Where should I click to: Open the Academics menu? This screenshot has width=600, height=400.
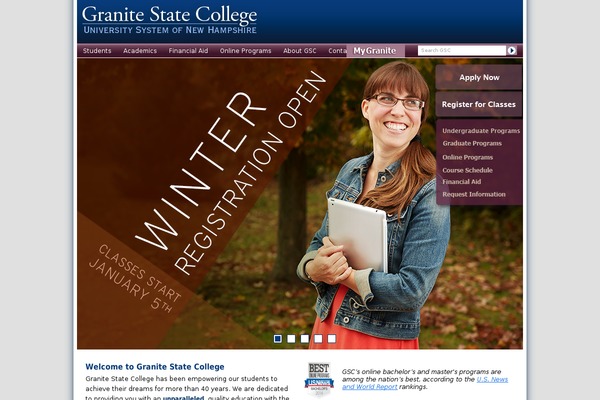click(x=140, y=51)
